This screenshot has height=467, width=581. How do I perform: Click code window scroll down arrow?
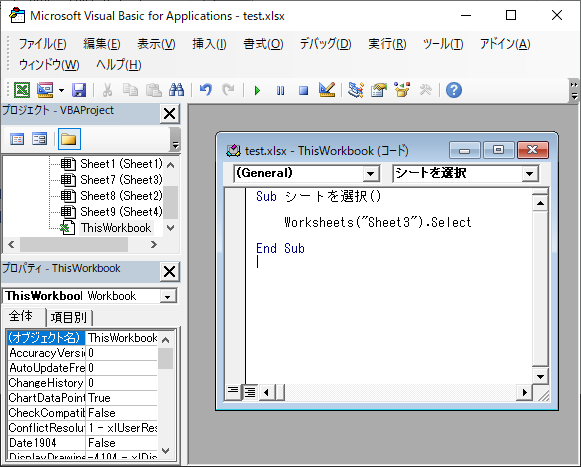(x=540, y=377)
